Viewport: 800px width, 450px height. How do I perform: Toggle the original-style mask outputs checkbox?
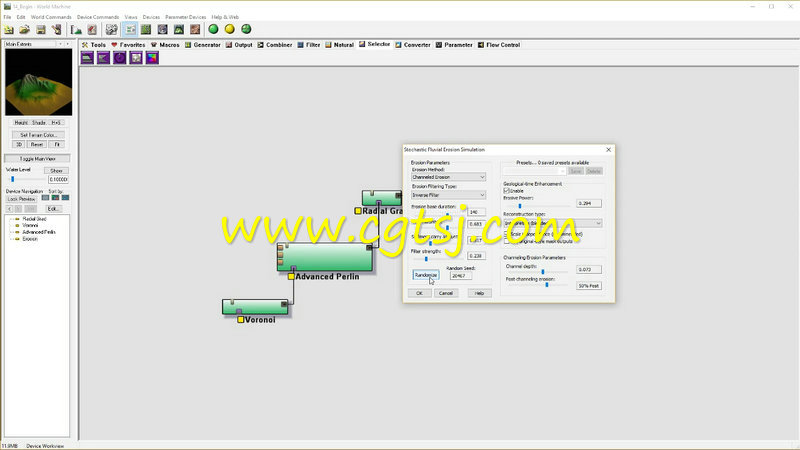pos(507,241)
